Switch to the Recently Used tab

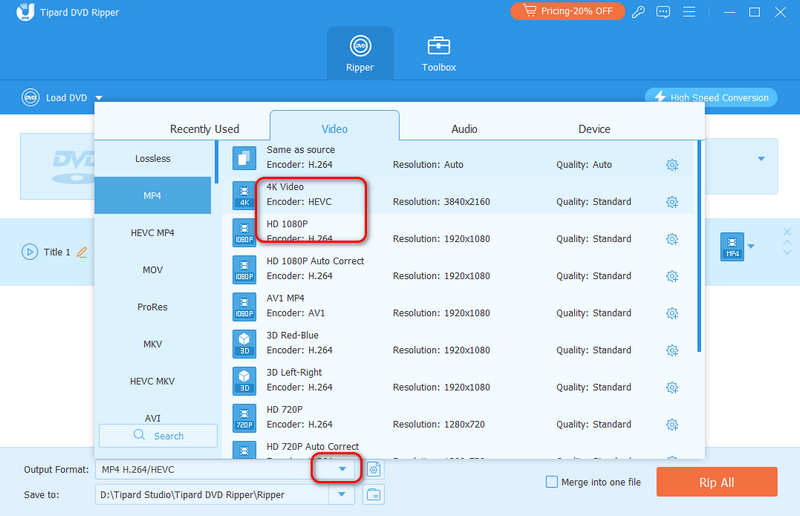[205, 129]
